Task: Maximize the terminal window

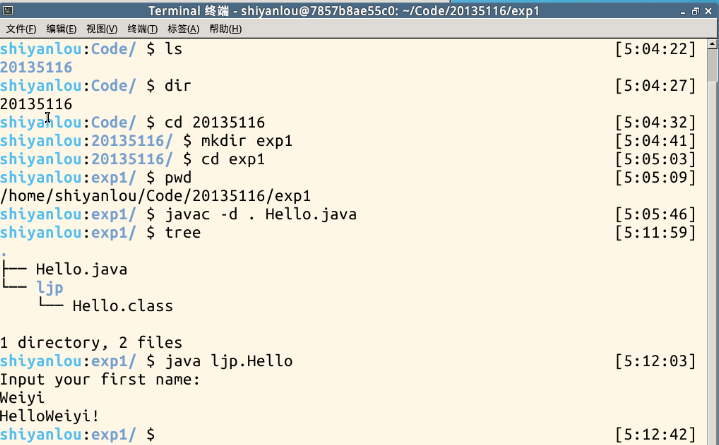Action: coord(695,11)
